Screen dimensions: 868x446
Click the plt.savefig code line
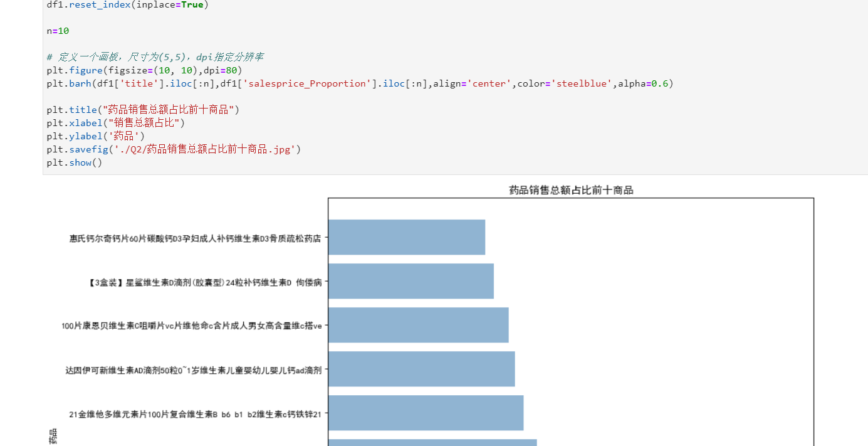[x=174, y=149]
